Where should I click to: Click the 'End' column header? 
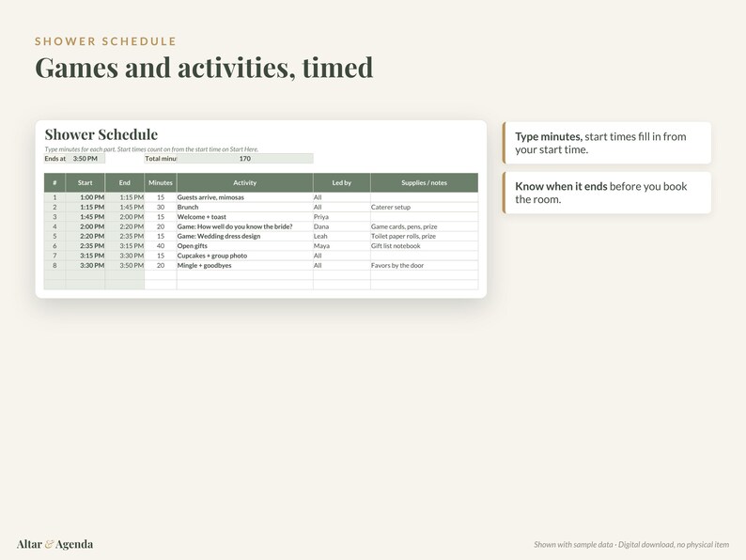coord(125,182)
